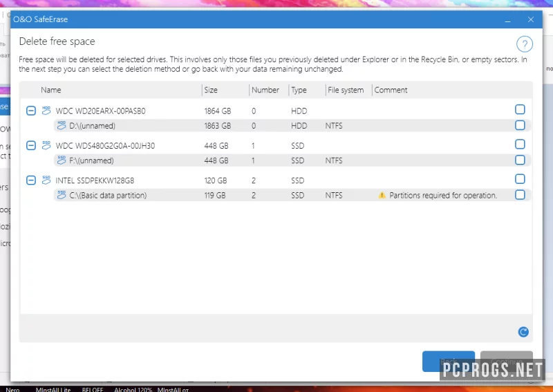
Task: Click the 1864 GB size value
Action: (x=217, y=111)
